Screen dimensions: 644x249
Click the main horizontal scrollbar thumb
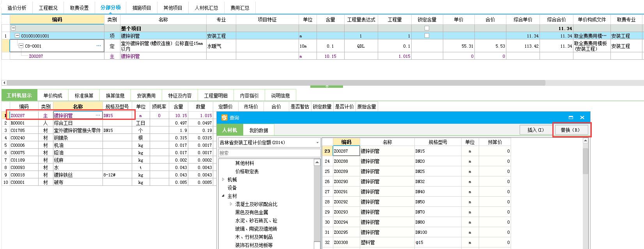pyautogui.click(x=276, y=83)
